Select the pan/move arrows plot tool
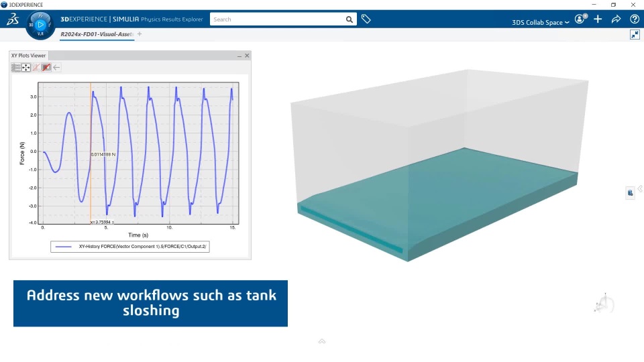Image resolution: width=644 pixels, height=362 pixels. pos(26,67)
